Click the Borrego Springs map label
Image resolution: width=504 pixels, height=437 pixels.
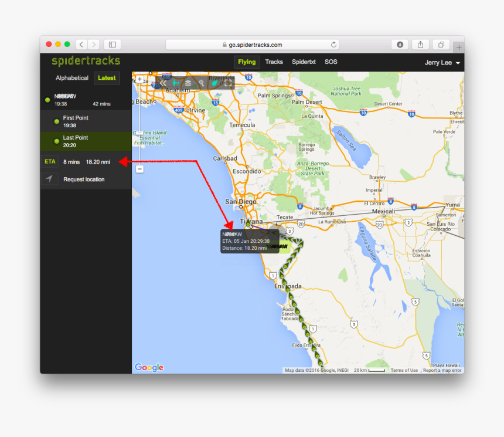307,147
